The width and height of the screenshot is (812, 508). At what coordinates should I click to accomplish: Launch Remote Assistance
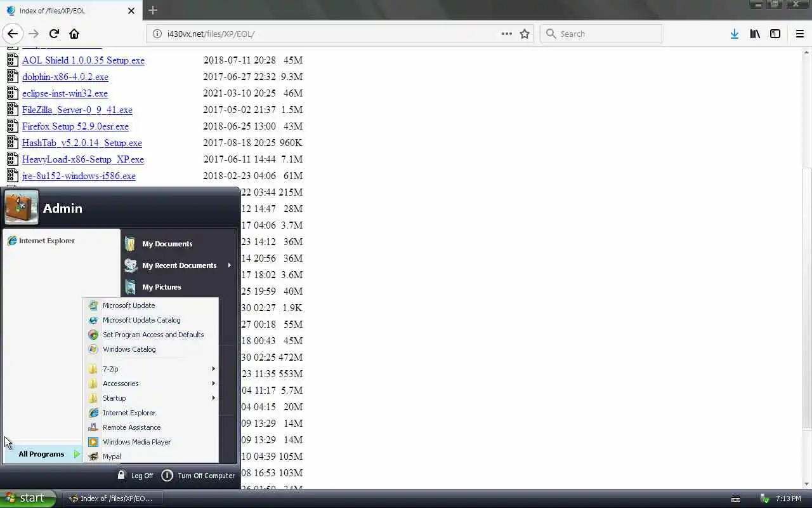coord(152,427)
